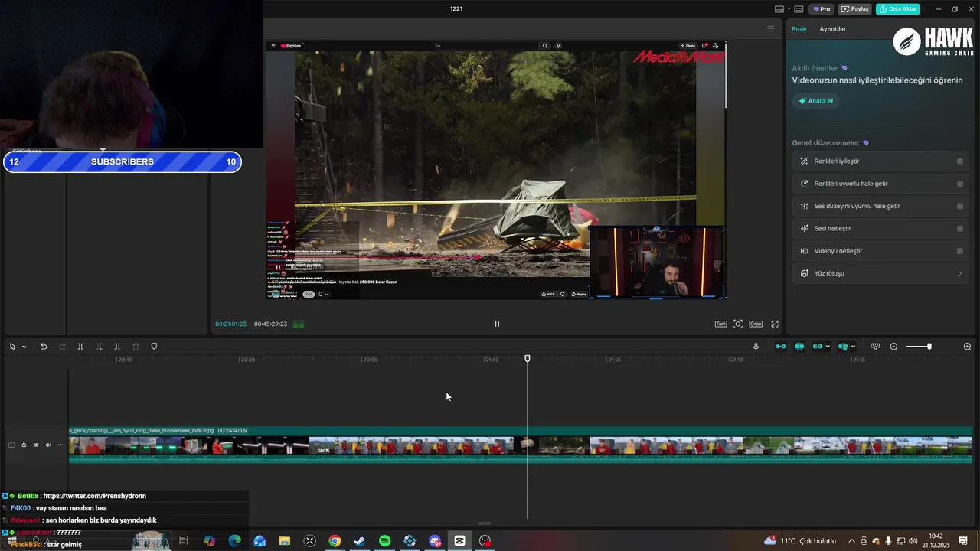Click the shortcuts keyboard icon in title bar
Image resolution: width=980 pixels, height=551 pixels.
point(799,9)
